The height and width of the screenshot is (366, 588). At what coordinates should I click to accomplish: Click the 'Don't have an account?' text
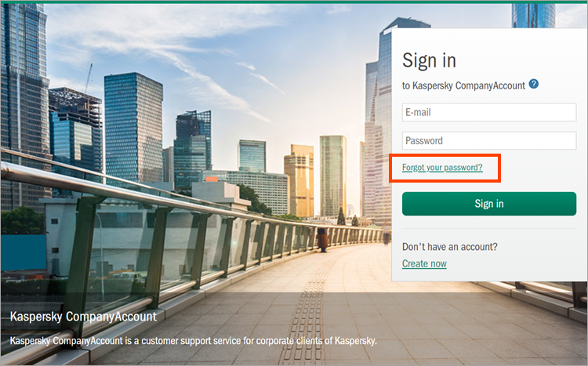point(450,247)
